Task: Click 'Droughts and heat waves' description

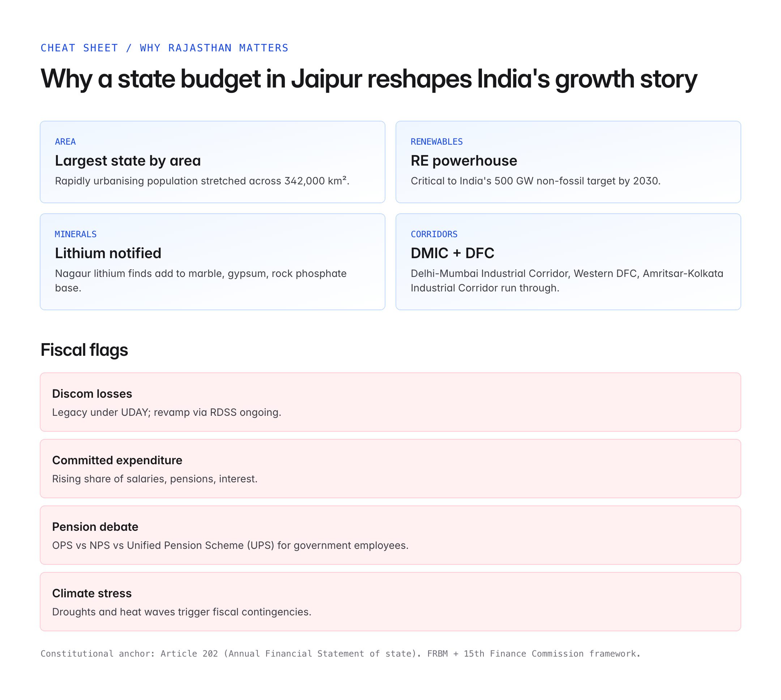Action: point(182,612)
